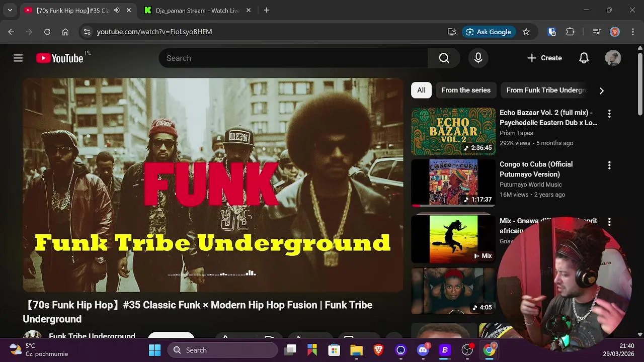
Task: Switch to Chrome on the taskbar
Action: pyautogui.click(x=490, y=350)
